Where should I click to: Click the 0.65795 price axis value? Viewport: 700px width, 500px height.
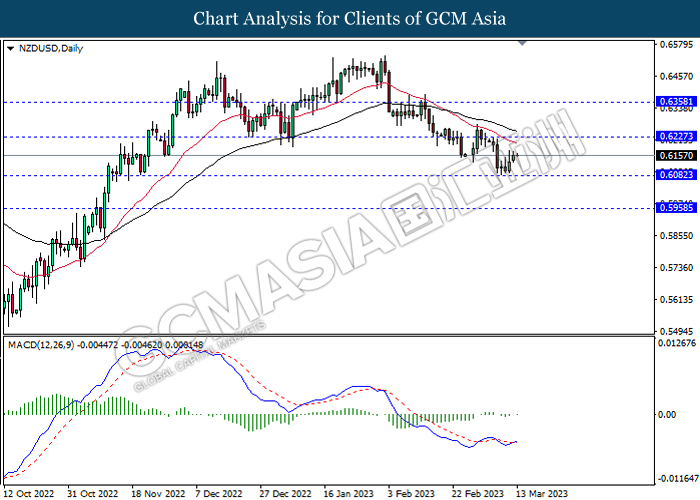[677, 44]
